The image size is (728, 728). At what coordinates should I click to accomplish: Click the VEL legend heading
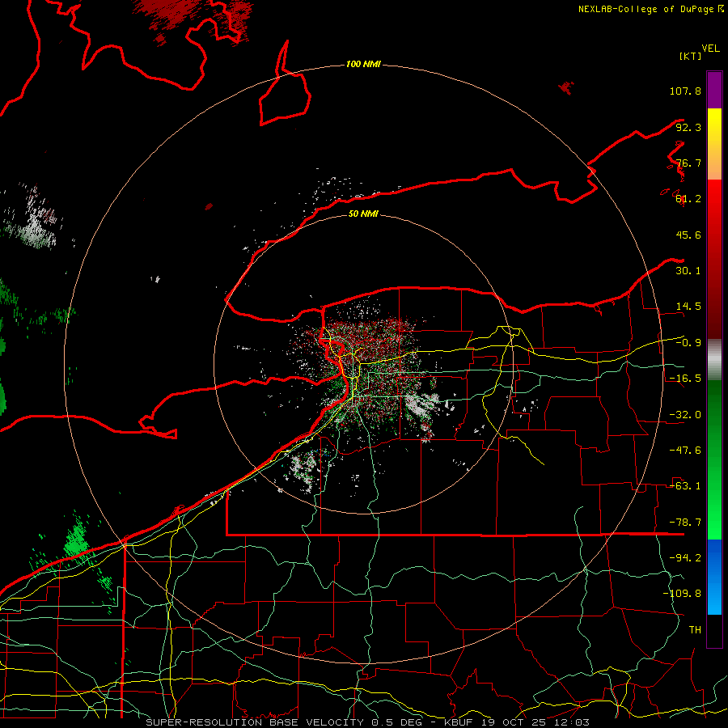point(710,49)
